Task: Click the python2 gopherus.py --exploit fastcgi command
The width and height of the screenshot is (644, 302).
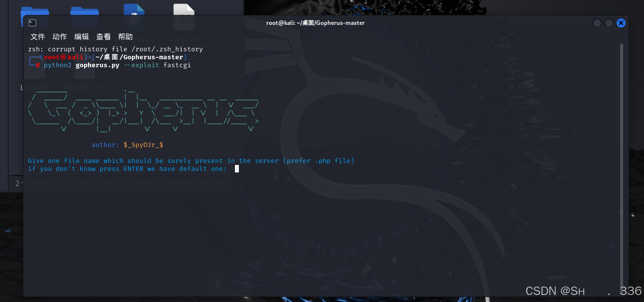Action: [117, 65]
